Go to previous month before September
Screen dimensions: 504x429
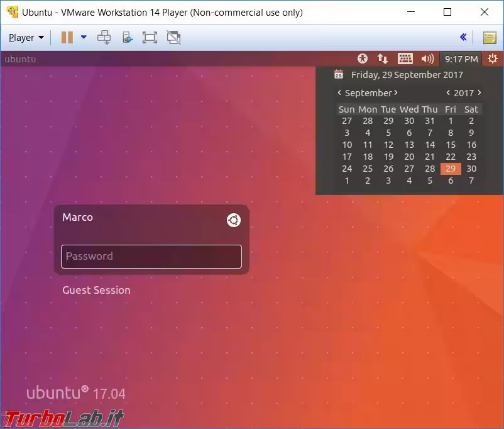(x=339, y=92)
